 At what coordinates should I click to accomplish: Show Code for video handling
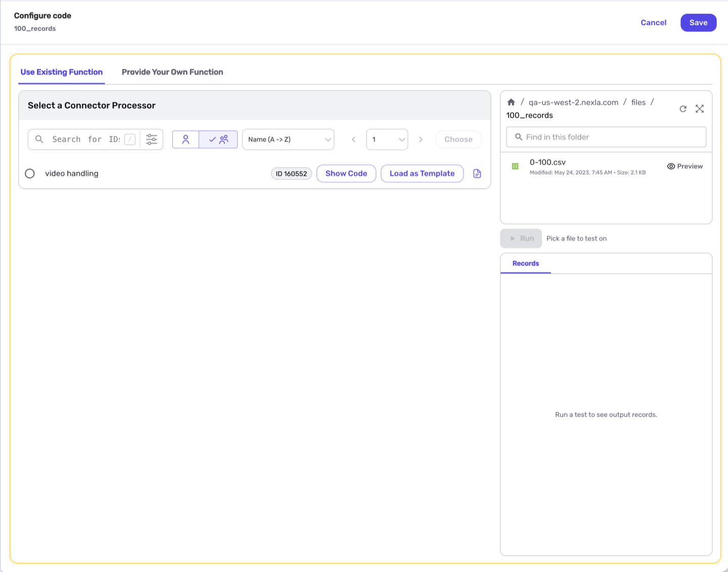click(346, 173)
